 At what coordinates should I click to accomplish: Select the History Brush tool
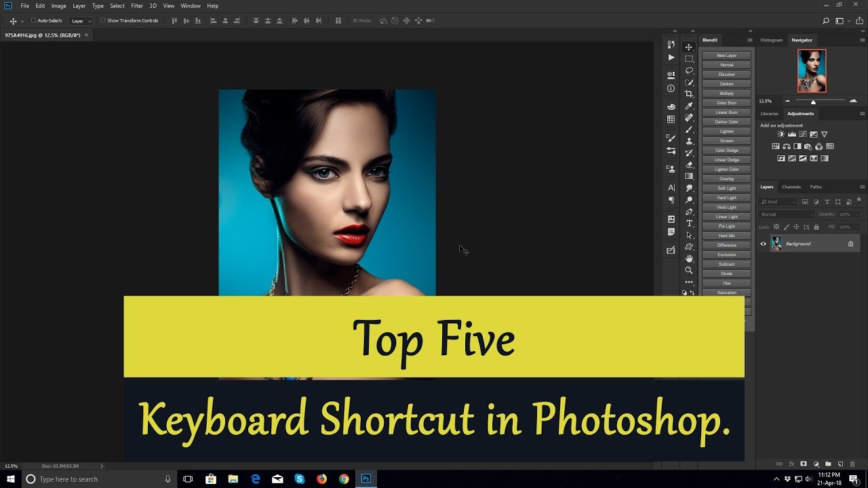(689, 152)
